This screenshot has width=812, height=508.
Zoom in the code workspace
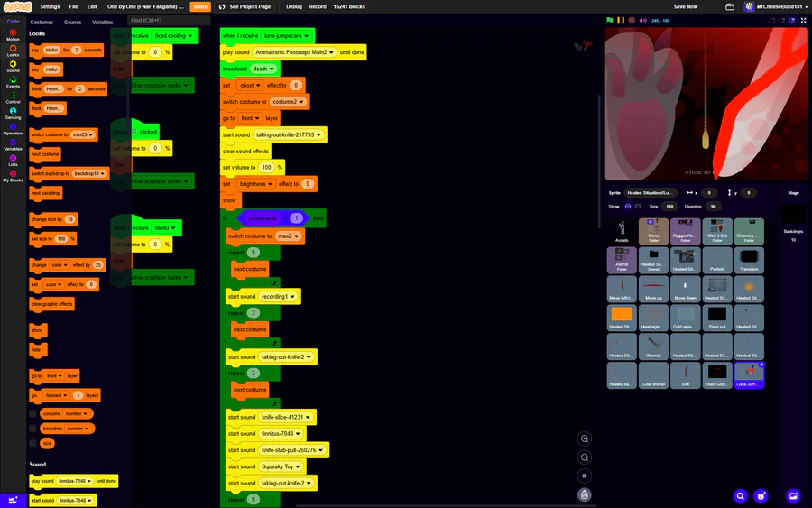[x=584, y=439]
